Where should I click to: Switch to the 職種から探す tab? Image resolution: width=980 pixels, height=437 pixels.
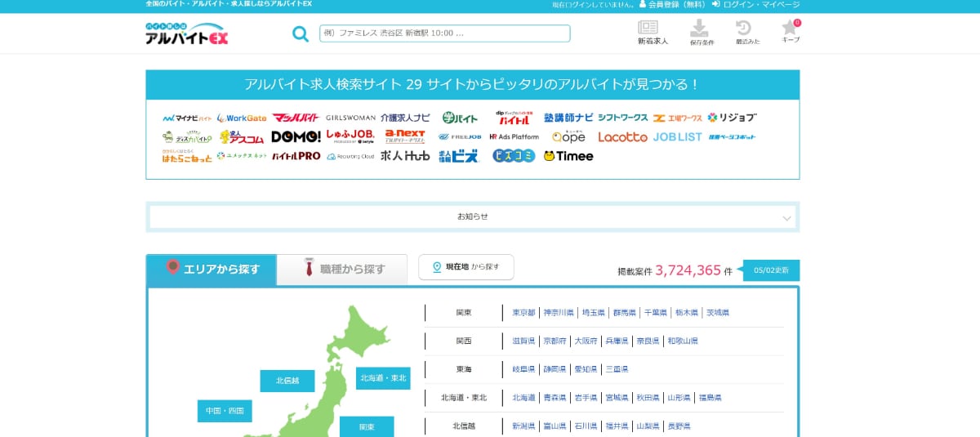(x=342, y=269)
